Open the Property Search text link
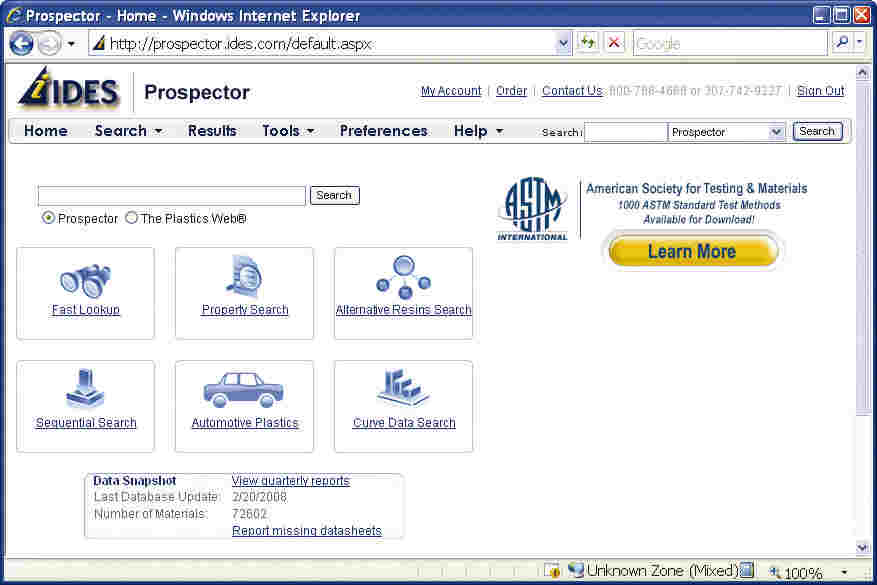Viewport: 877px width, 585px height. click(x=245, y=309)
